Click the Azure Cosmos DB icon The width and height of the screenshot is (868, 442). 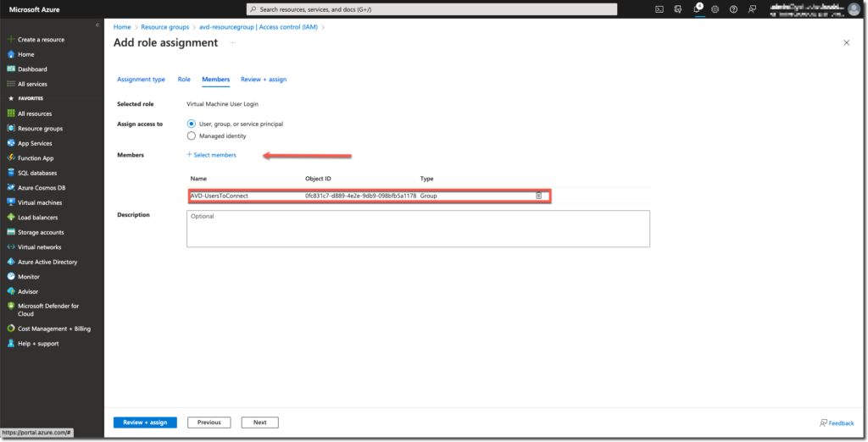[10, 187]
